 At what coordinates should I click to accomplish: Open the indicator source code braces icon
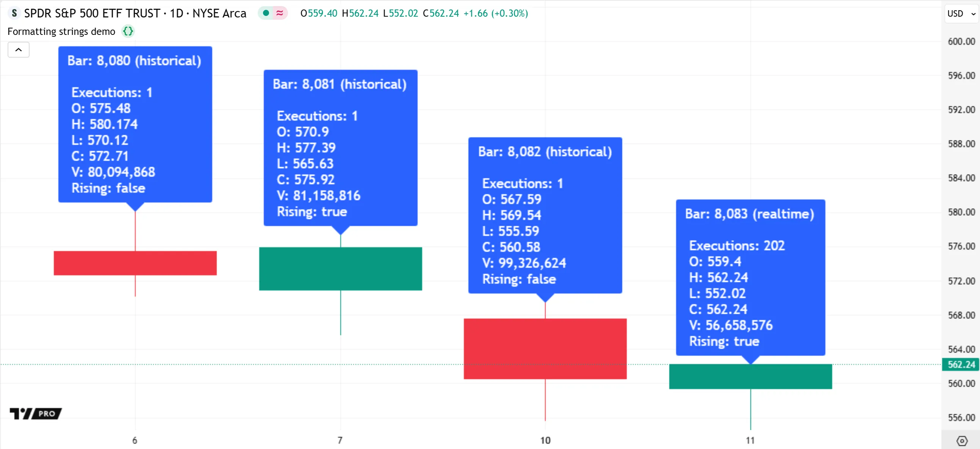coord(128,31)
